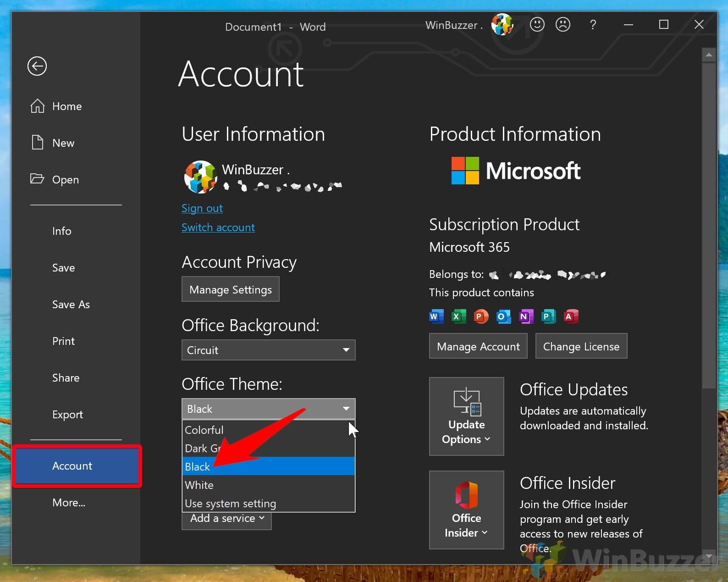
Task: Choose the Colorful theme option
Action: [x=269, y=430]
